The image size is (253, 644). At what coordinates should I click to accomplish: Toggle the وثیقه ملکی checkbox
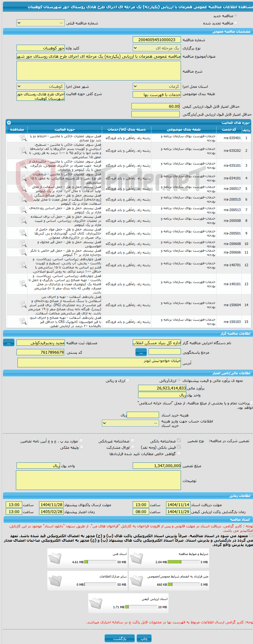click(x=82, y=447)
